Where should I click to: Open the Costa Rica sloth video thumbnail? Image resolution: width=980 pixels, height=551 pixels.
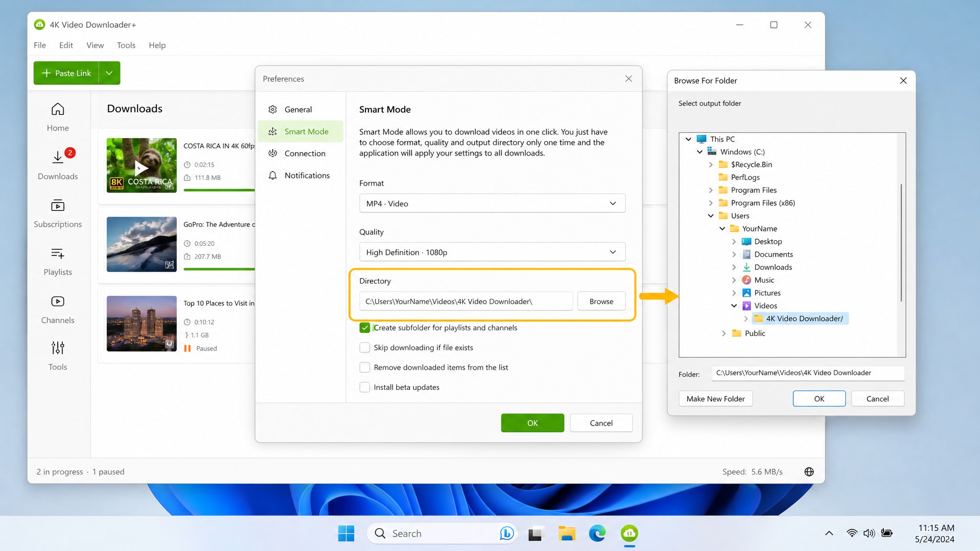(142, 165)
